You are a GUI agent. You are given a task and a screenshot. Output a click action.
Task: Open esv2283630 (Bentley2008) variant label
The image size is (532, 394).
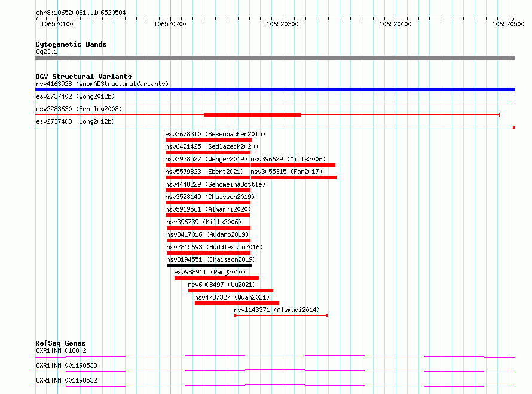point(79,109)
